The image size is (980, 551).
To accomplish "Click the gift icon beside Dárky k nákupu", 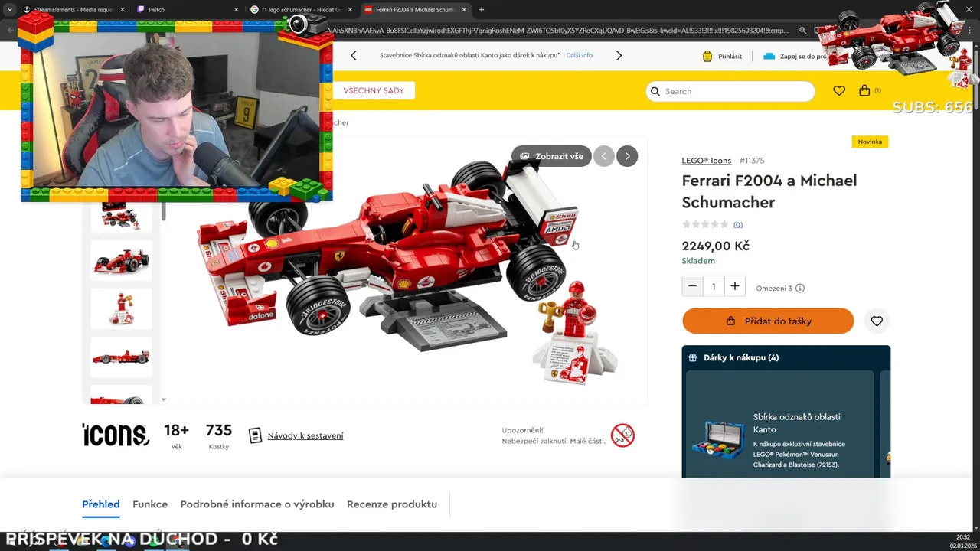I will 693,357.
